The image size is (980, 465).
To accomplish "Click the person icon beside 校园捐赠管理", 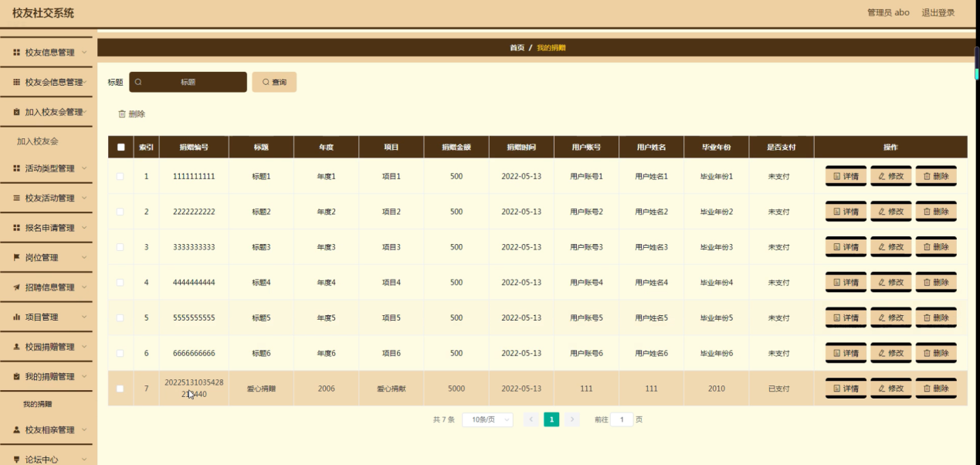I will coord(17,347).
